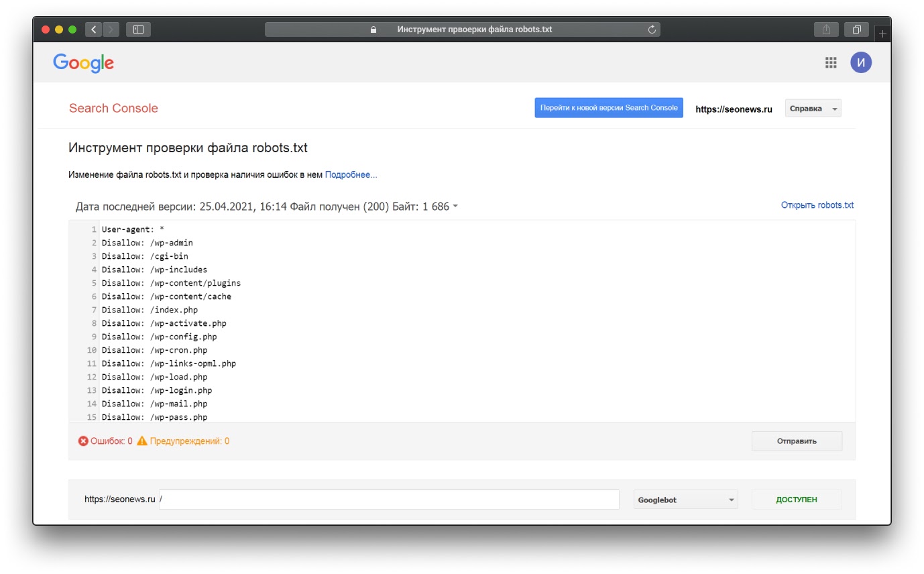This screenshot has width=924, height=574.
Task: Click the Safari back arrow
Action: pyautogui.click(x=93, y=30)
